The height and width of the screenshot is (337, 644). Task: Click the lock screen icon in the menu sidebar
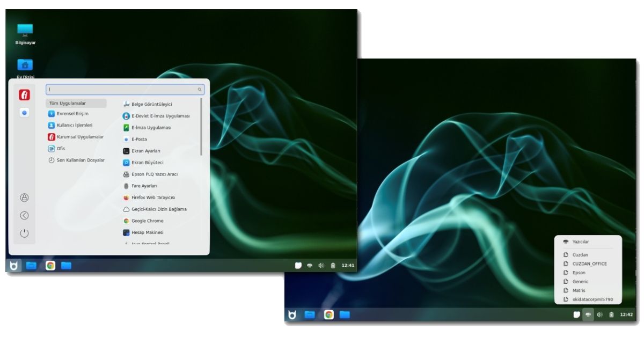(24, 197)
